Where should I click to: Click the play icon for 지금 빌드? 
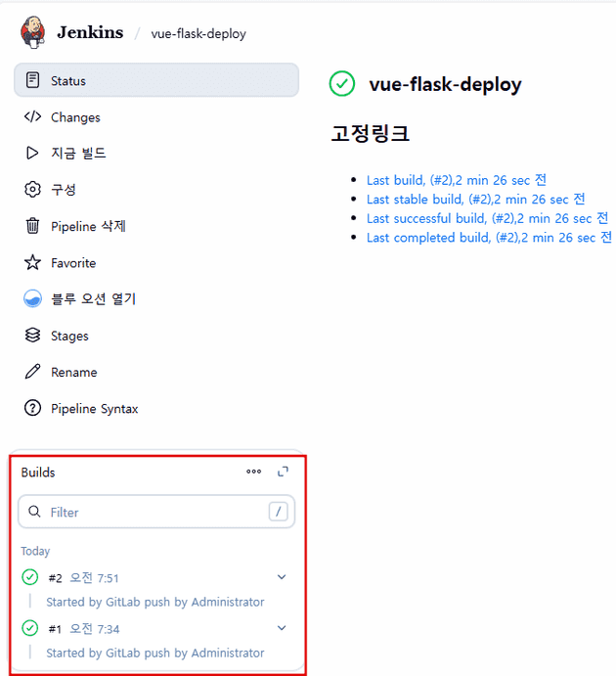tap(32, 153)
